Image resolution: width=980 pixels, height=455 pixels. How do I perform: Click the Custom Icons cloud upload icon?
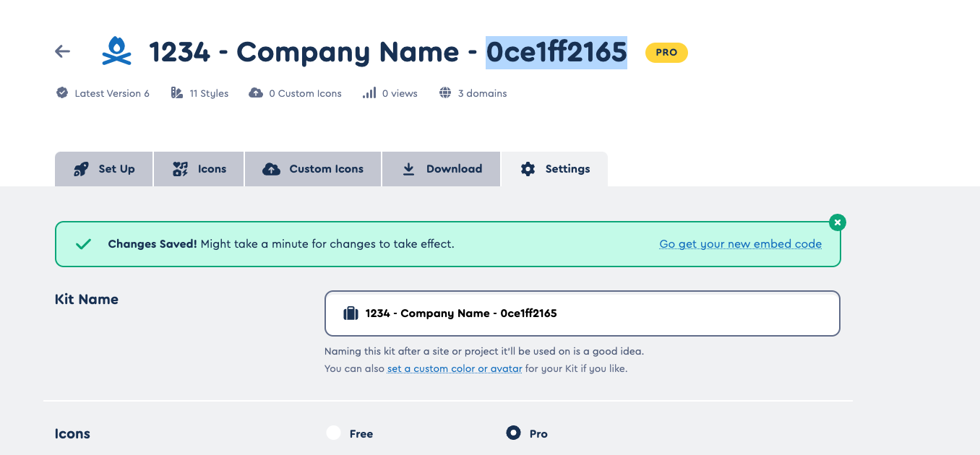coord(256,93)
